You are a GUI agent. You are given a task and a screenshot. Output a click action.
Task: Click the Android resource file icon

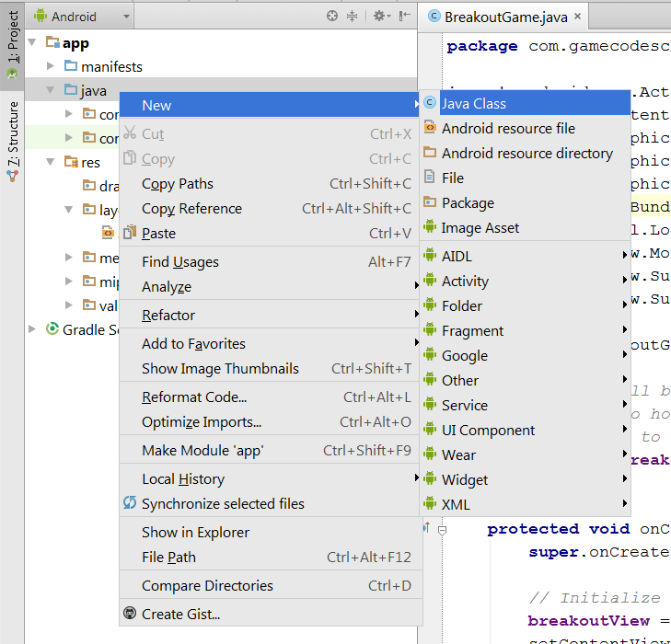[430, 128]
